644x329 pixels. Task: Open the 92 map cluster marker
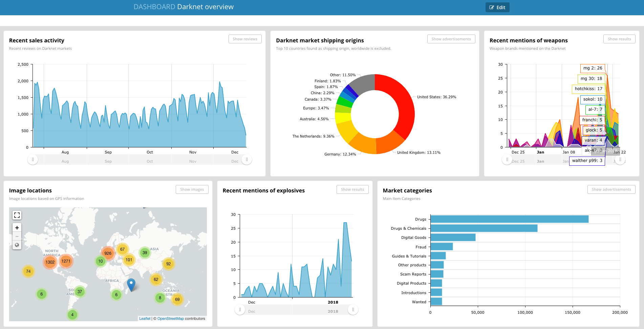coord(169,264)
